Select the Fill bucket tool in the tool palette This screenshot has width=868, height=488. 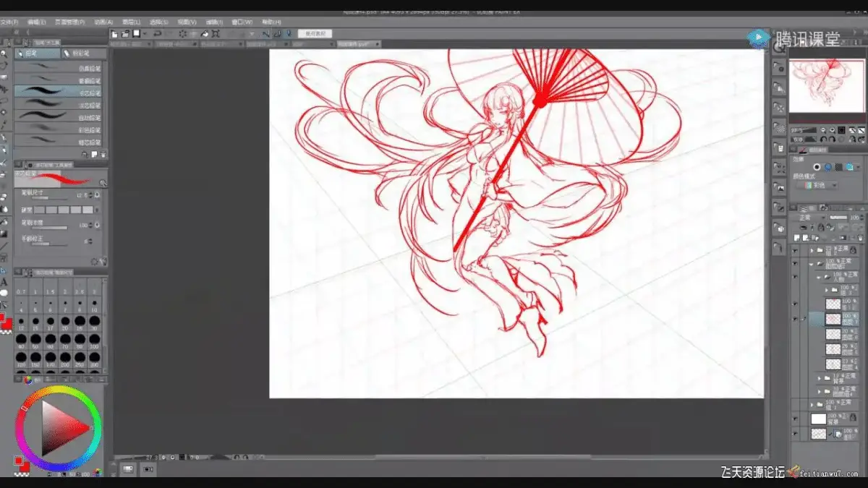pos(4,221)
